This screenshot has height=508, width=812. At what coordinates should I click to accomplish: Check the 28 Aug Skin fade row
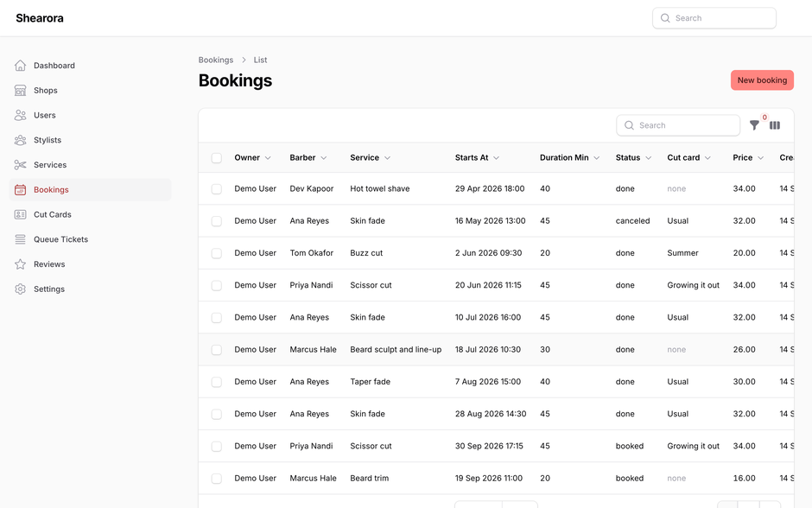pos(217,415)
